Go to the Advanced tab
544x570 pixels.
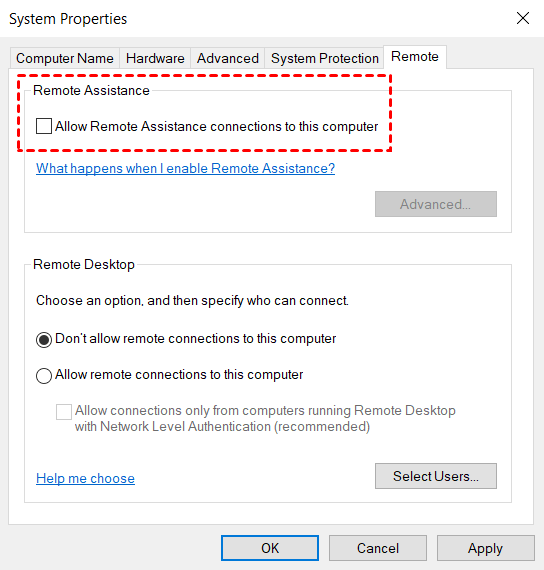coord(228,58)
